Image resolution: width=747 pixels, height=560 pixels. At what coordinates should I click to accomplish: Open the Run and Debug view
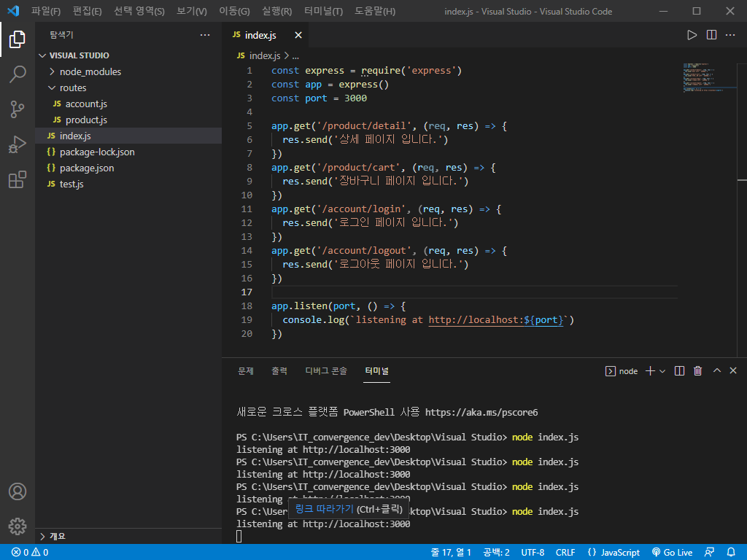point(18,144)
